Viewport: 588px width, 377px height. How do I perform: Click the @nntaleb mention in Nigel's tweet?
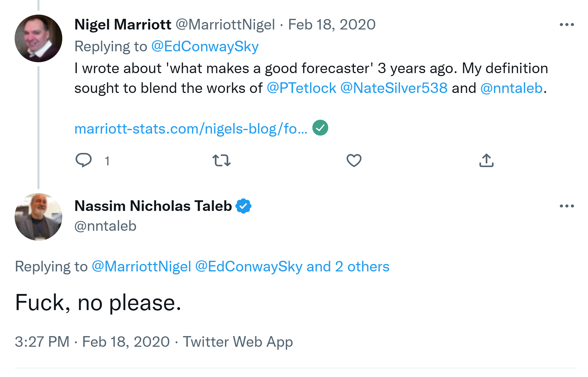[511, 88]
